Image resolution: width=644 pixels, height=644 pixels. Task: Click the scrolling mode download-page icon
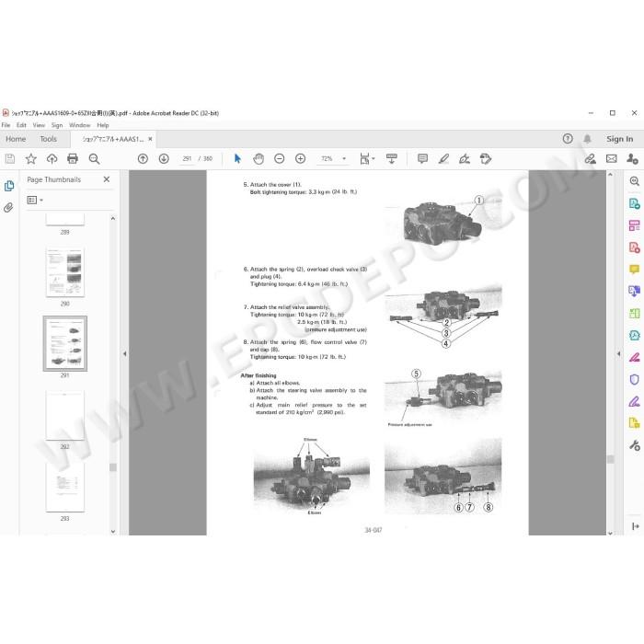[391, 158]
